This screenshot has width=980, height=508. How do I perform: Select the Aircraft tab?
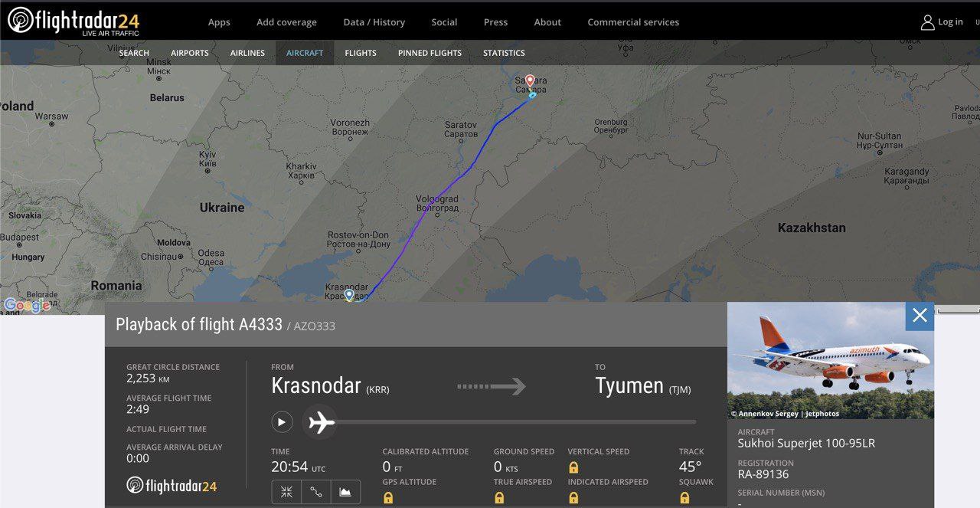tap(305, 53)
